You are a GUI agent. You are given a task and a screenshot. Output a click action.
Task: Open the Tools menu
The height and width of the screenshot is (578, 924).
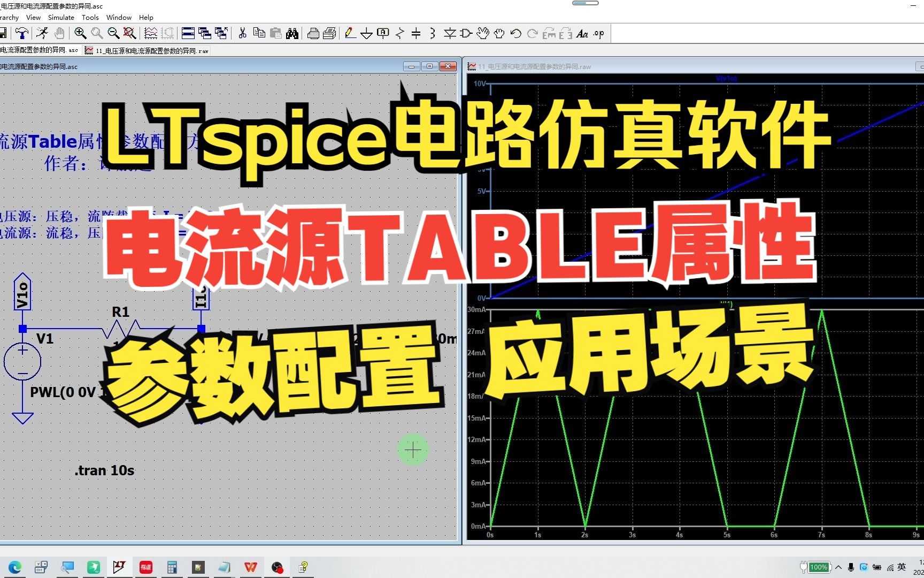[x=90, y=17]
